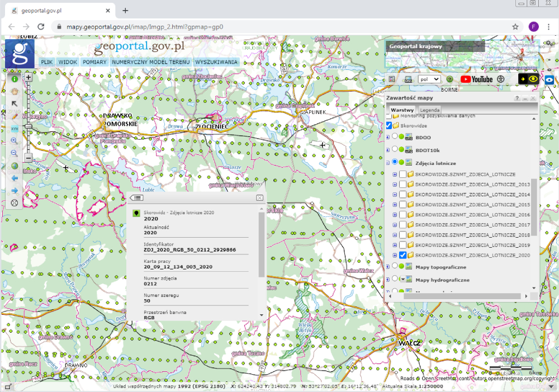Expand the ZDJECIA_LOTNICZE_2014 folder
559x392 pixels.
395,195
